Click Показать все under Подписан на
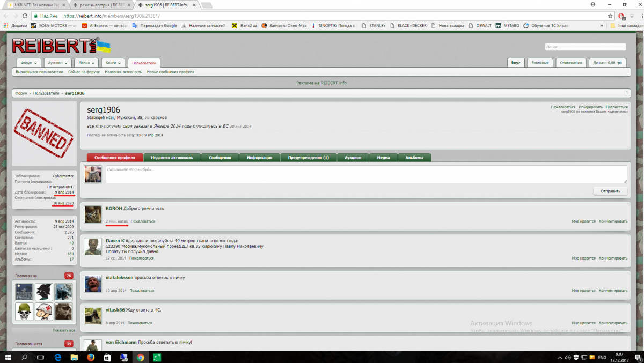The width and height of the screenshot is (644, 363). click(x=64, y=330)
